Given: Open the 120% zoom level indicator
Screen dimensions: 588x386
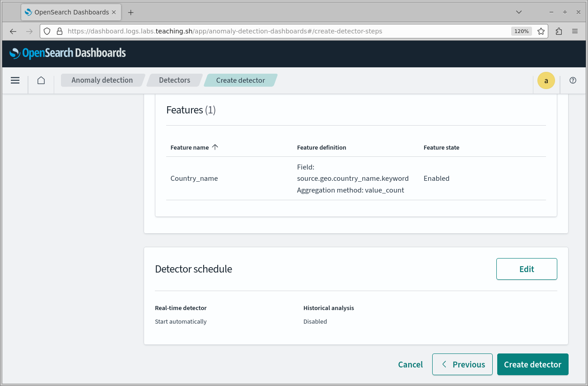Looking at the screenshot, I should [521, 31].
